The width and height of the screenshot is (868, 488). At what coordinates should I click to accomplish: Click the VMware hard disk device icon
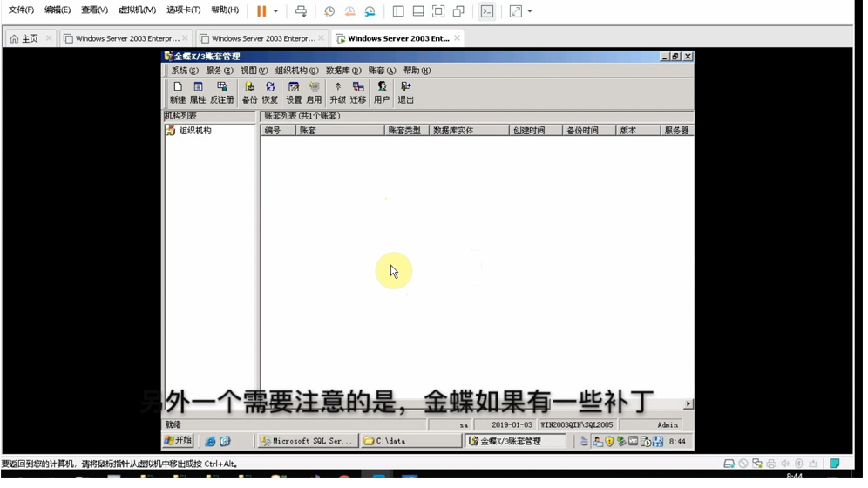(729, 463)
